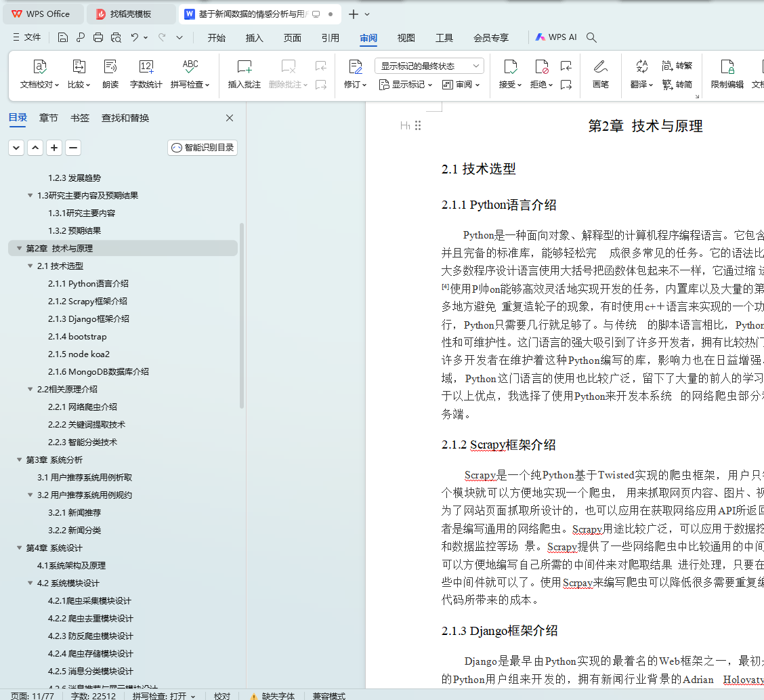
Task: Collapse 第3章 系统分析 tree node
Action: point(20,459)
